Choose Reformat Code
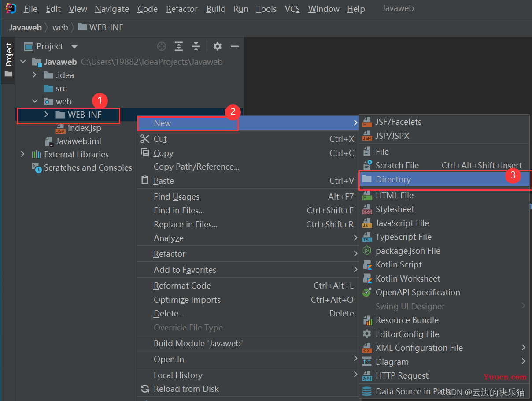 click(x=248, y=286)
